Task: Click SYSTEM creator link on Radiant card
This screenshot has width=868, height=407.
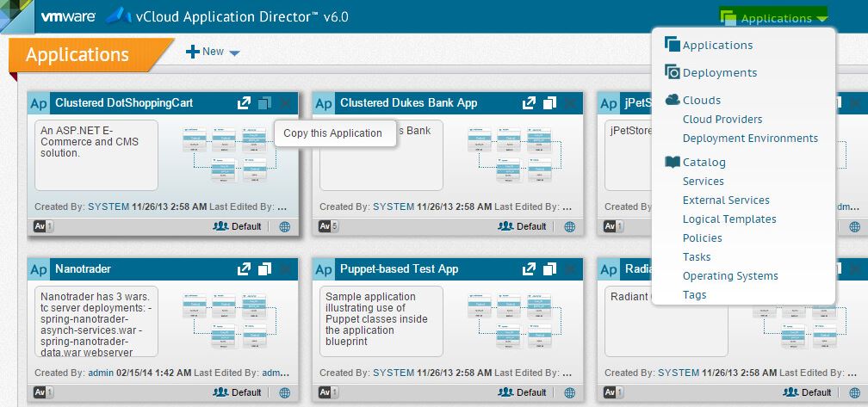Action: (x=679, y=373)
